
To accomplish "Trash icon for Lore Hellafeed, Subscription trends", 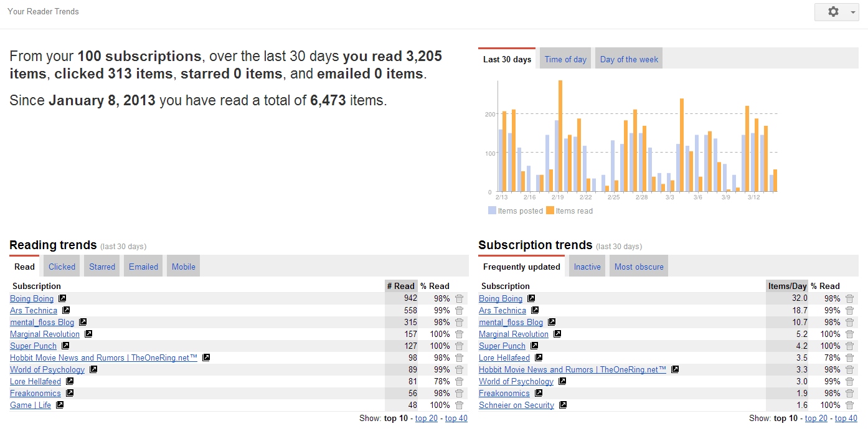I will [849, 358].
